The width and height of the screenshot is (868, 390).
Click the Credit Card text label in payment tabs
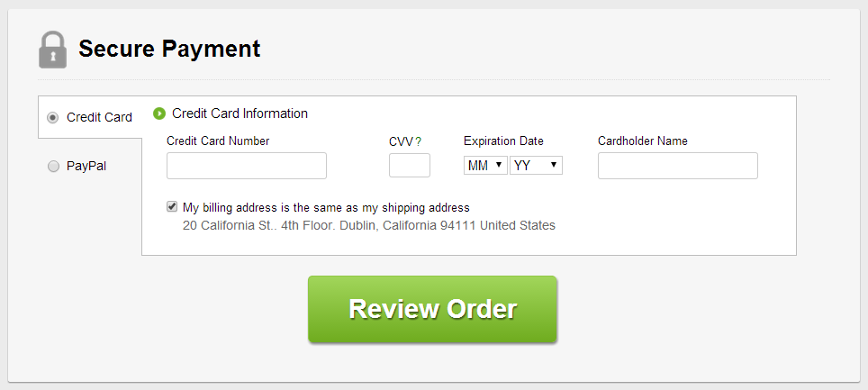point(100,117)
